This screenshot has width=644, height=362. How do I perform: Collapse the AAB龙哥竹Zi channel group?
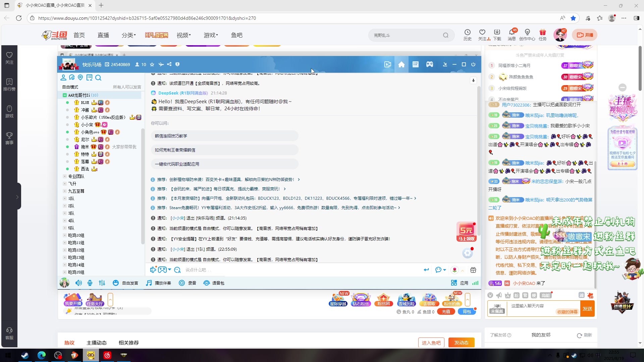[65, 95]
